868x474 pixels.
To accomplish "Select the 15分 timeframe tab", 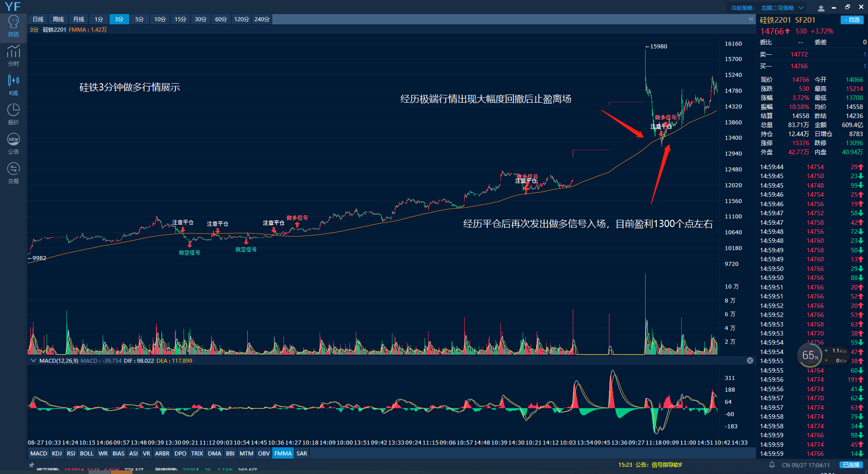I will (180, 19).
